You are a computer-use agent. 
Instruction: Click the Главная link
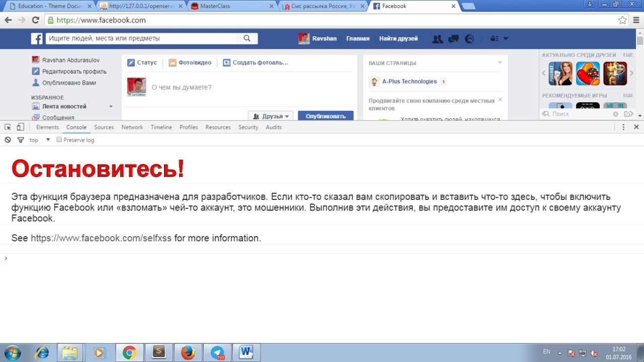coord(358,39)
